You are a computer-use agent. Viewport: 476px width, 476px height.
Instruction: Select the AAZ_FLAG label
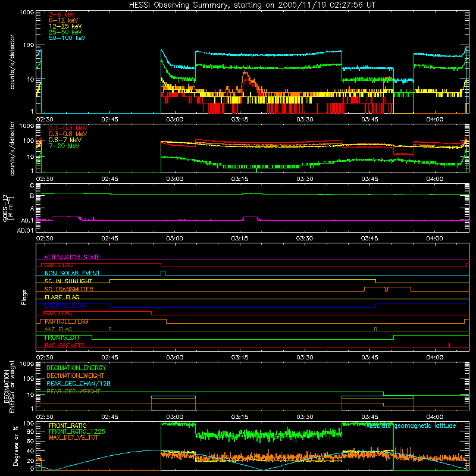tap(58, 329)
